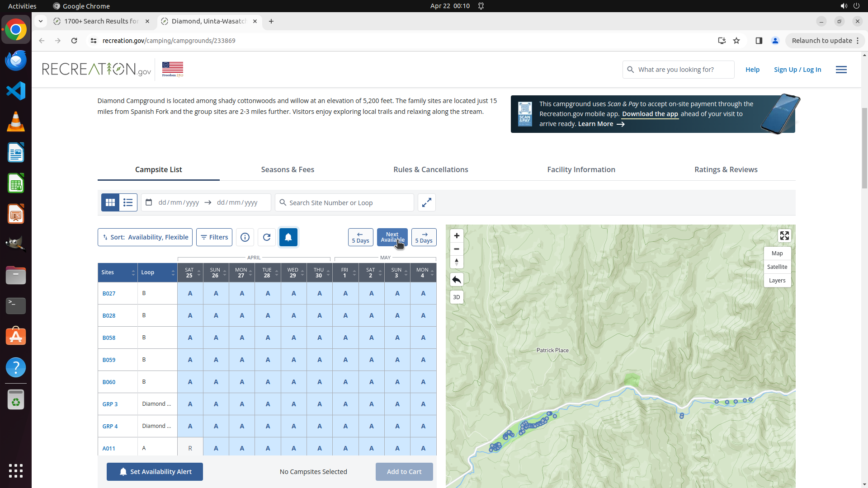The image size is (868, 488).
Task: Open Sort Availability, Flexible dropdown
Action: tap(145, 237)
